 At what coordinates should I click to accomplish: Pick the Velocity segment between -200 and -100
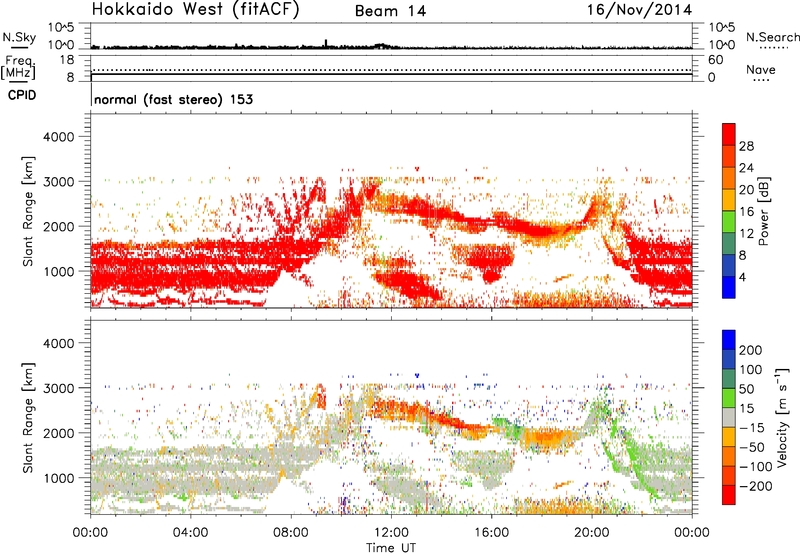pos(729,475)
